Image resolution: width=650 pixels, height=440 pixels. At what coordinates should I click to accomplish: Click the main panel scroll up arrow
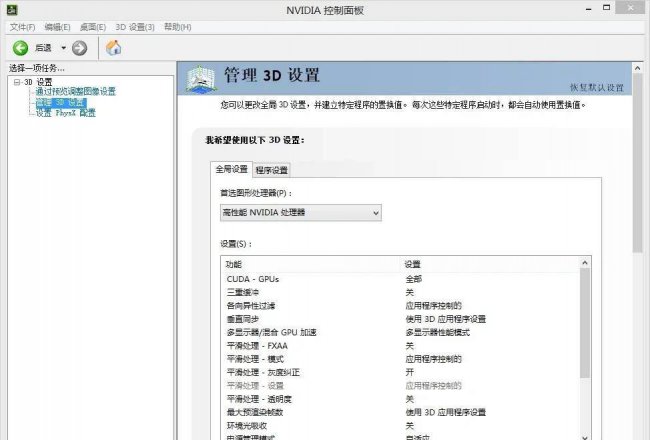[x=638, y=68]
